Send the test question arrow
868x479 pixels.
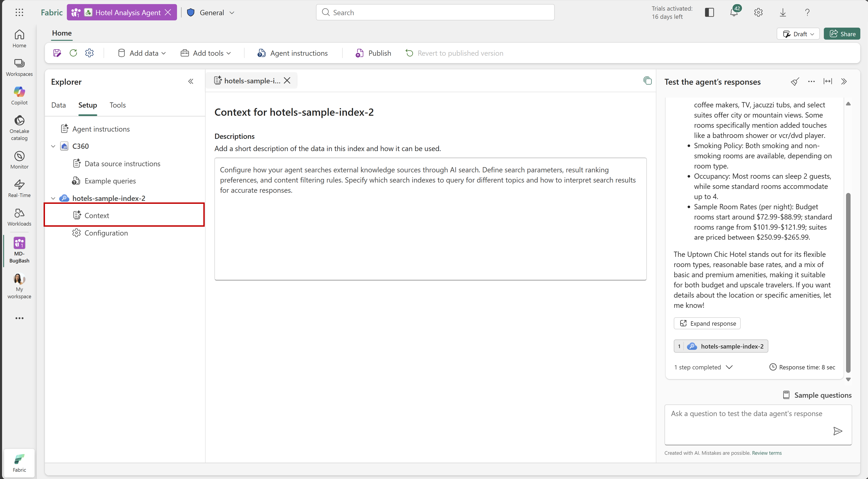(x=838, y=431)
